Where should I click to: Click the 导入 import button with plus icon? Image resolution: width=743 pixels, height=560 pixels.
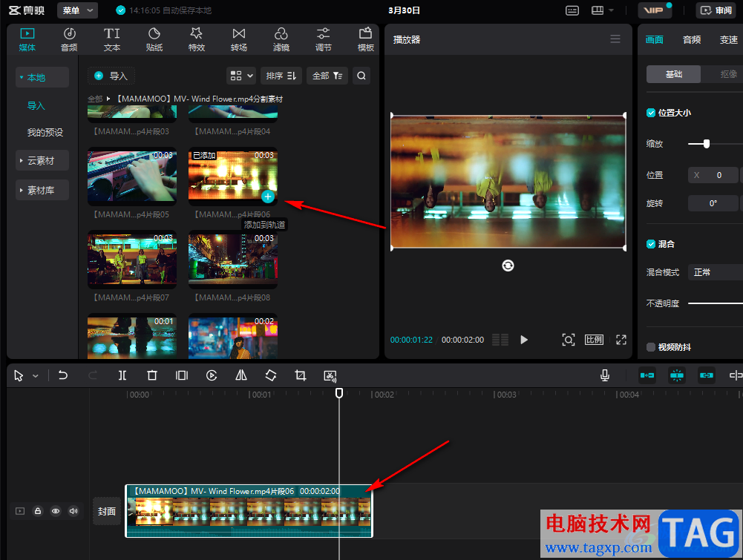pyautogui.click(x=111, y=76)
